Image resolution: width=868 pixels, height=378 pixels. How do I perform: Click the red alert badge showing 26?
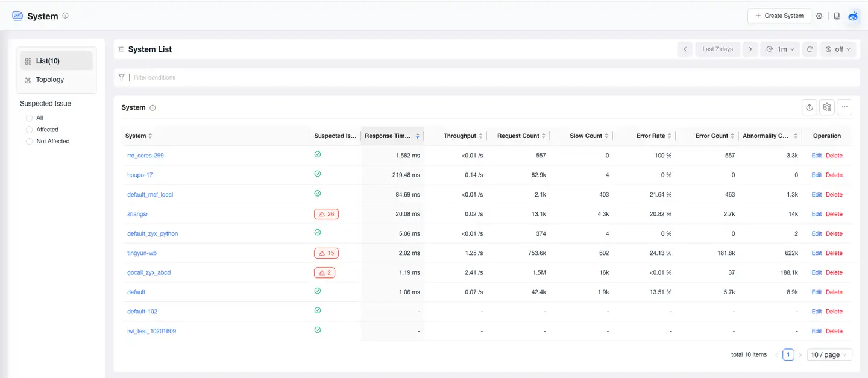click(326, 214)
